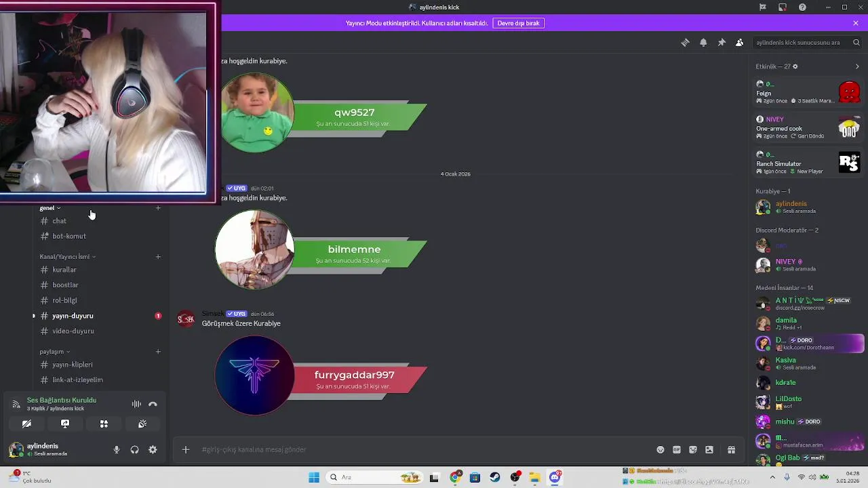Expand the Etkinlik activity panel arrow
Image resolution: width=868 pixels, height=488 pixels.
pos(857,66)
